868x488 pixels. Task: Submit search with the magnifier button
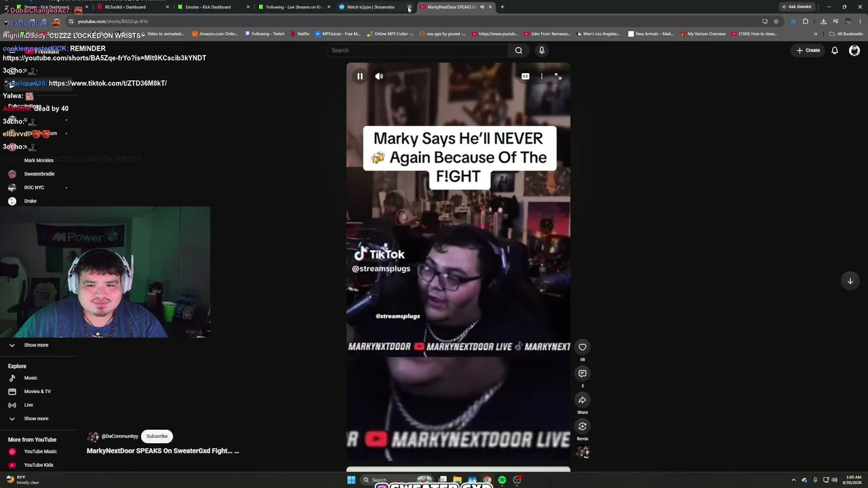(519, 50)
